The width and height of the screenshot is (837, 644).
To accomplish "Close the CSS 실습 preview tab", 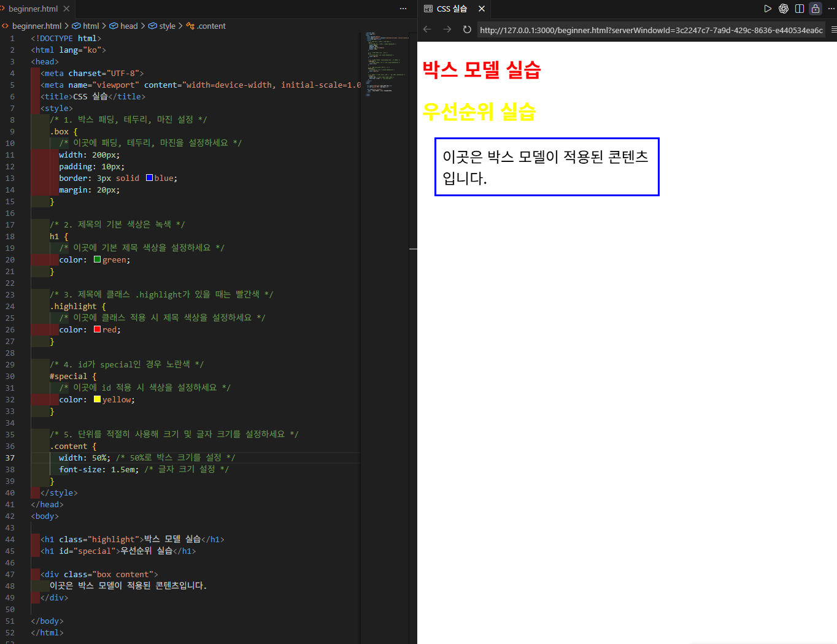I will click(482, 9).
